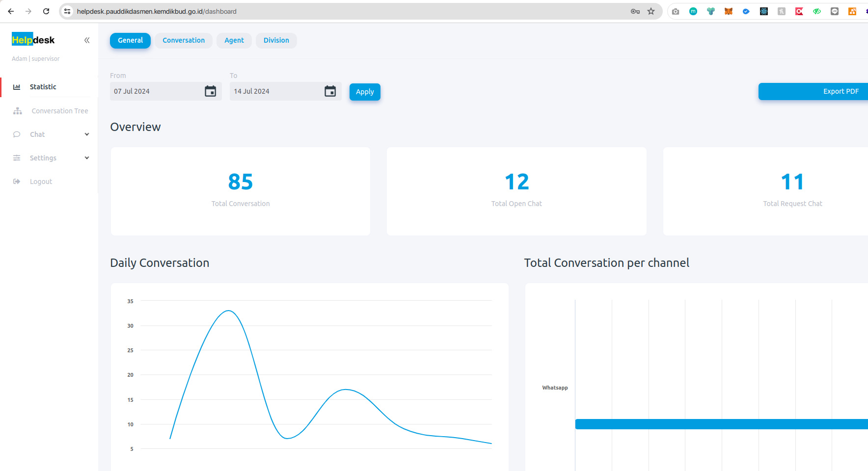Screen dimensions: 868x471
Task: Click the '35' y-axis label on Daily chart
Action: pos(130,301)
